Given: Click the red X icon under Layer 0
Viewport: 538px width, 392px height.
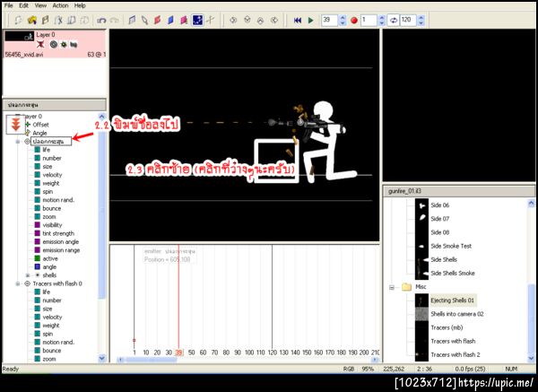Looking at the screenshot, I should (40, 44).
